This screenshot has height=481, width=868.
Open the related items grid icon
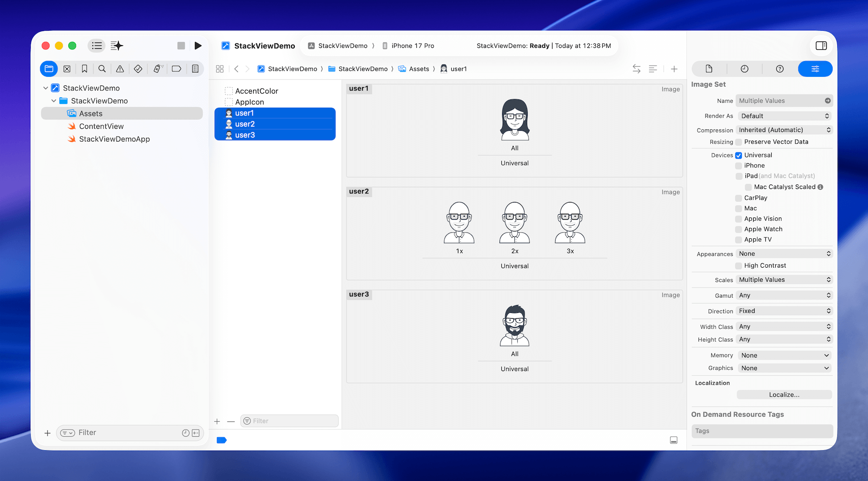coord(220,69)
